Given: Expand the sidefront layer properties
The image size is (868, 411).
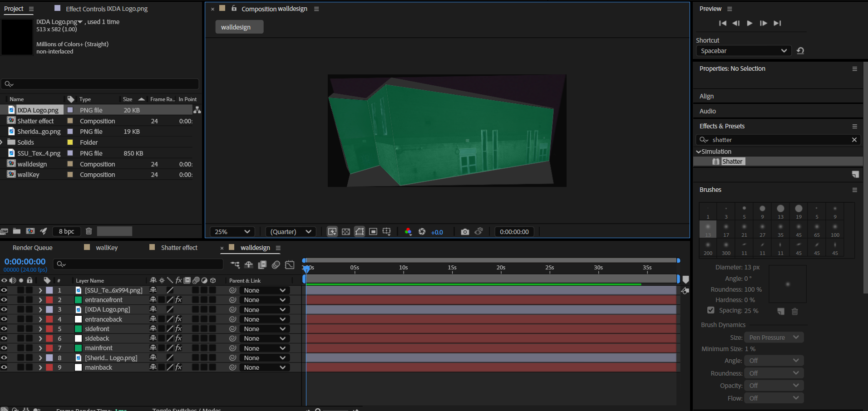Looking at the screenshot, I should tap(40, 328).
